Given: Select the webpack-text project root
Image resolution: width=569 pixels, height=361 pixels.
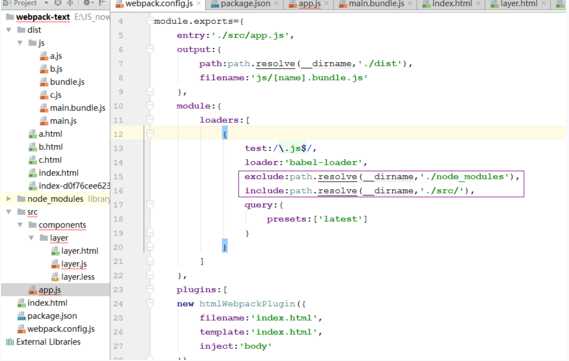Looking at the screenshot, I should click(43, 17).
